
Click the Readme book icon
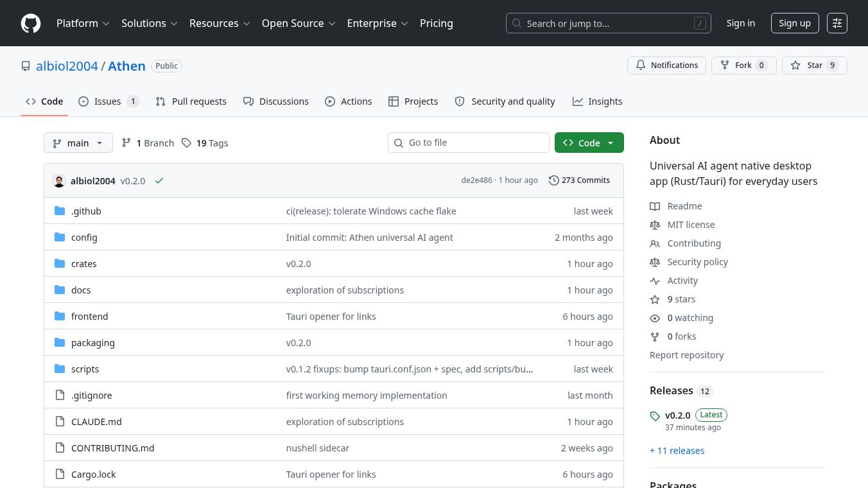coord(655,206)
